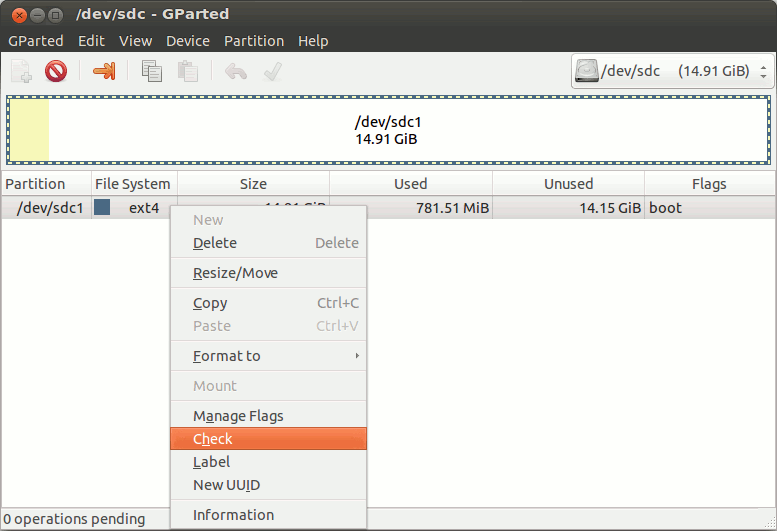Close the GParted window
The height and width of the screenshot is (531, 777).
point(19,15)
